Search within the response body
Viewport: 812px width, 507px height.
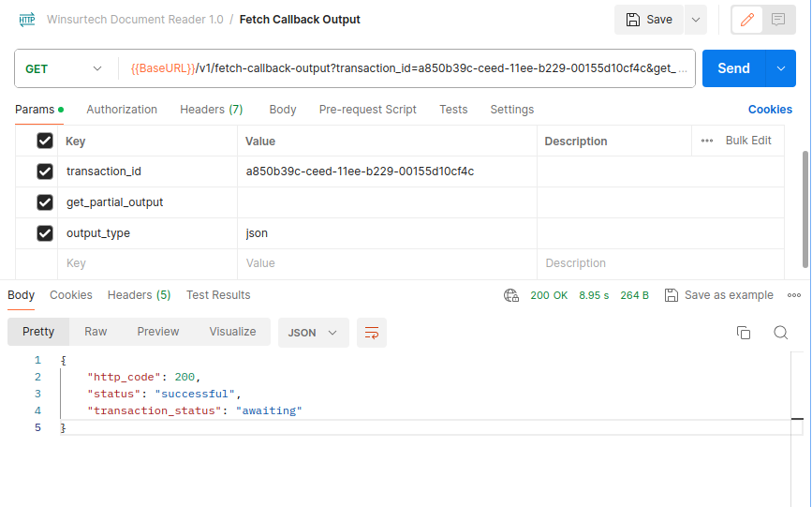(780, 333)
